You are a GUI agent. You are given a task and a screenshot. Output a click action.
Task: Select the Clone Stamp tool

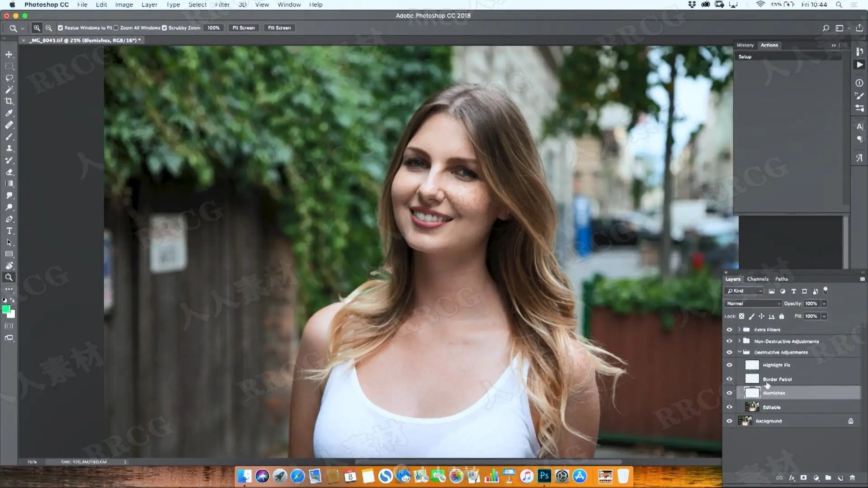[9, 148]
